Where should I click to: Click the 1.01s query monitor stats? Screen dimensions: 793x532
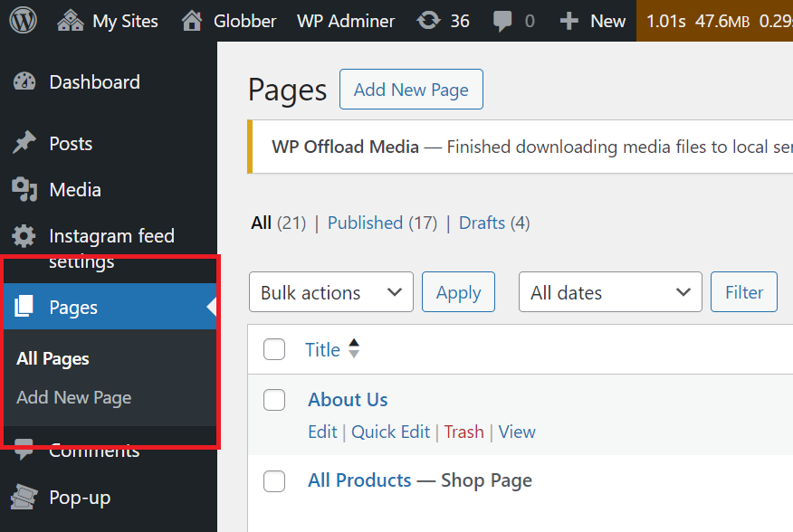[665, 21]
